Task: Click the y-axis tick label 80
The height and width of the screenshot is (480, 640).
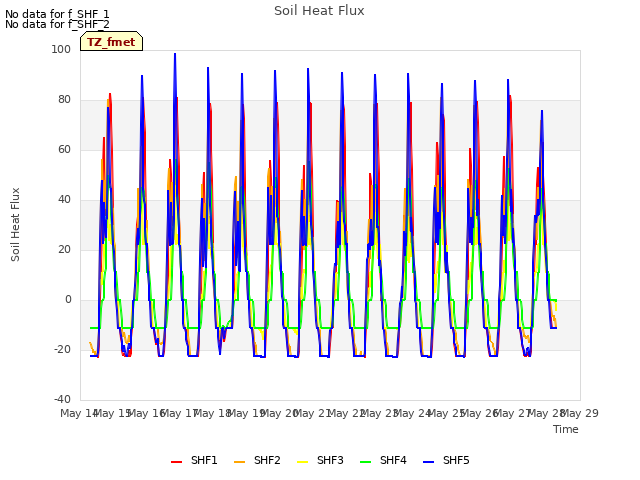Action: click(64, 100)
